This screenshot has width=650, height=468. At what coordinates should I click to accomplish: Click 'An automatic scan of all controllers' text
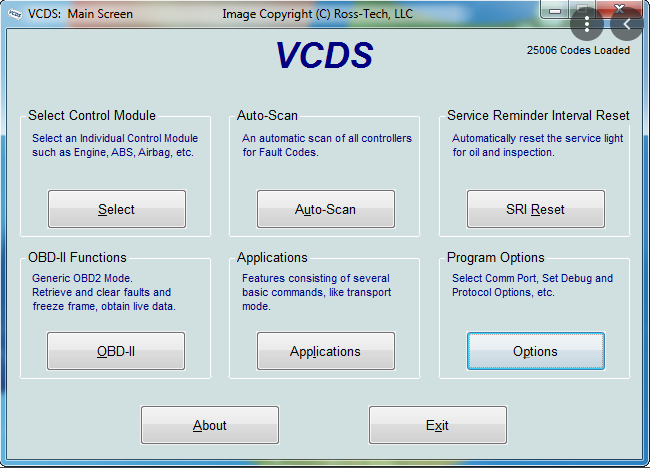pyautogui.click(x=327, y=138)
